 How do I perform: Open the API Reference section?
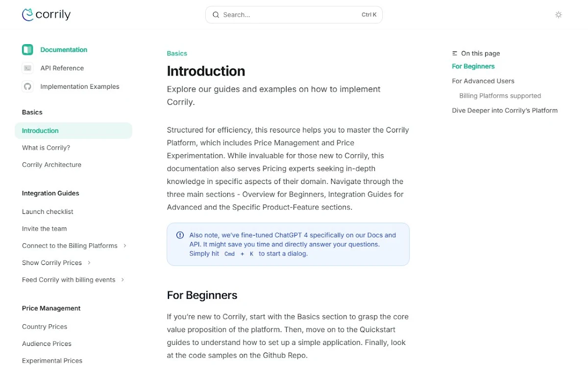tap(62, 68)
